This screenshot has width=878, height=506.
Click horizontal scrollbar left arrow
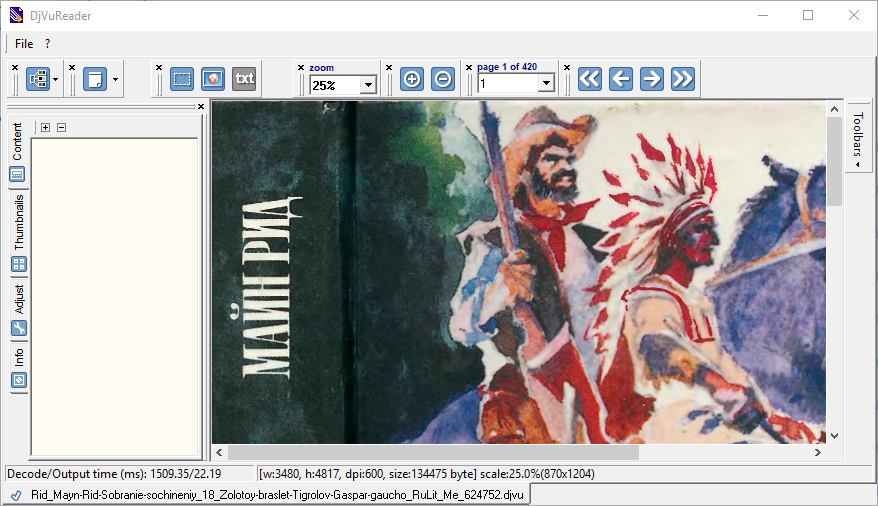point(220,452)
